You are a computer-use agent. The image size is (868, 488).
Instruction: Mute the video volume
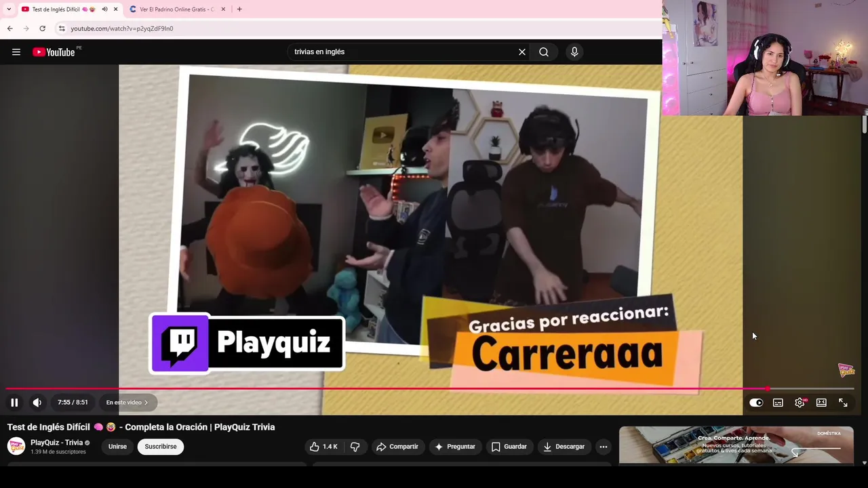pos(37,403)
